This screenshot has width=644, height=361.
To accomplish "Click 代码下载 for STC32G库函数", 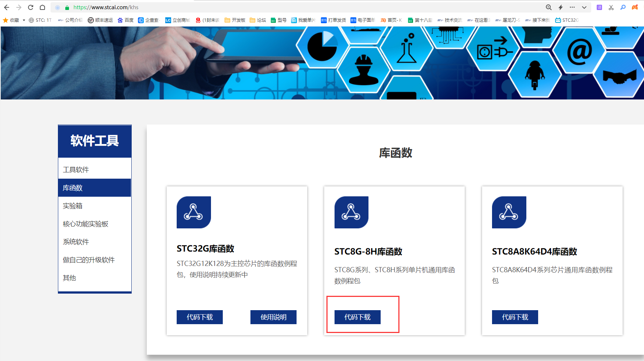I will (x=200, y=317).
